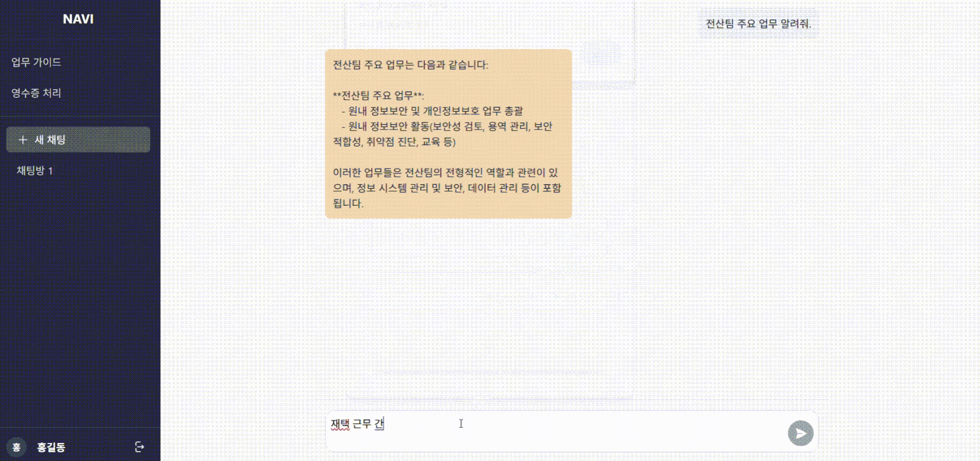The image size is (980, 461).
Task: Click the closing paragraph starting 이러한 업무들은
Action: (447, 188)
